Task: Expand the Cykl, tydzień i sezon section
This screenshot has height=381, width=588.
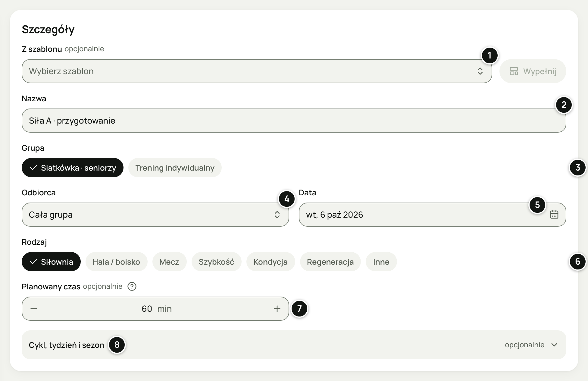Action: pyautogui.click(x=294, y=345)
